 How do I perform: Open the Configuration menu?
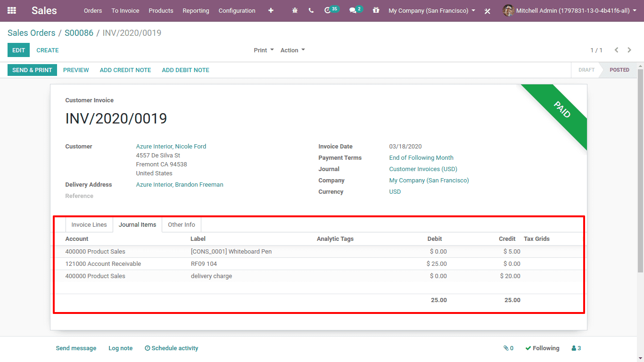[x=237, y=10]
